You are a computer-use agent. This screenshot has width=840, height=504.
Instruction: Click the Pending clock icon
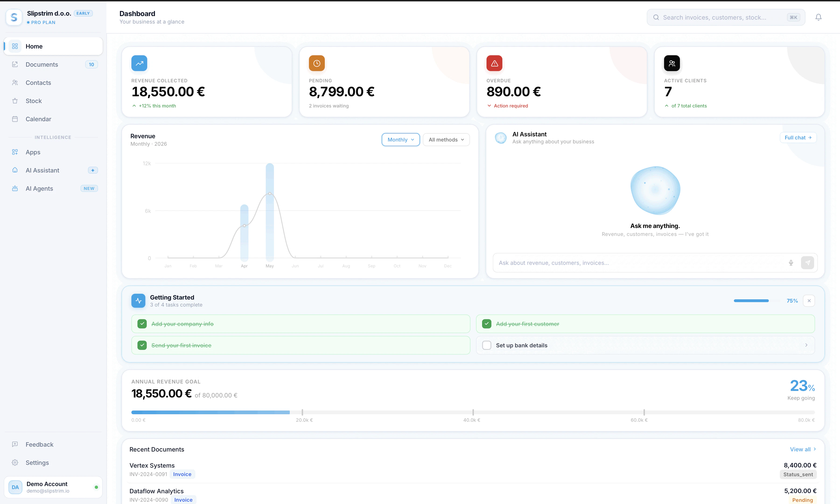pyautogui.click(x=317, y=63)
